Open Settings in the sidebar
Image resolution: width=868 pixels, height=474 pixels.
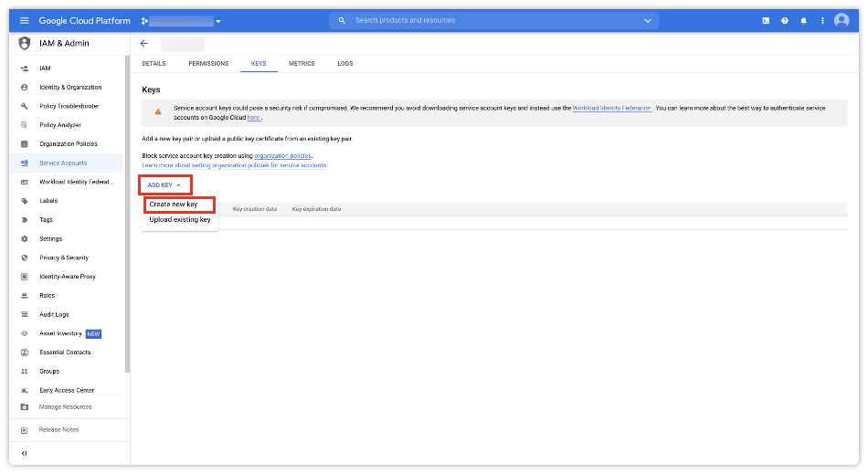(51, 239)
